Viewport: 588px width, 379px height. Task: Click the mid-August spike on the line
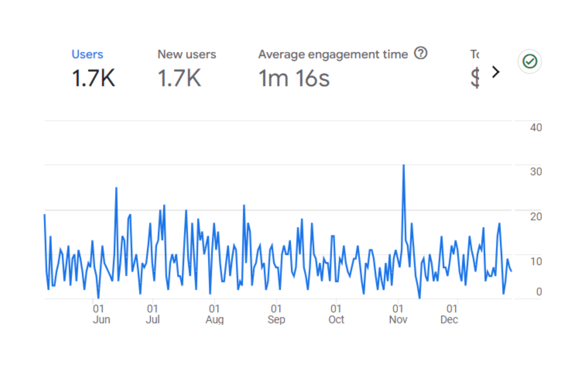coord(244,206)
